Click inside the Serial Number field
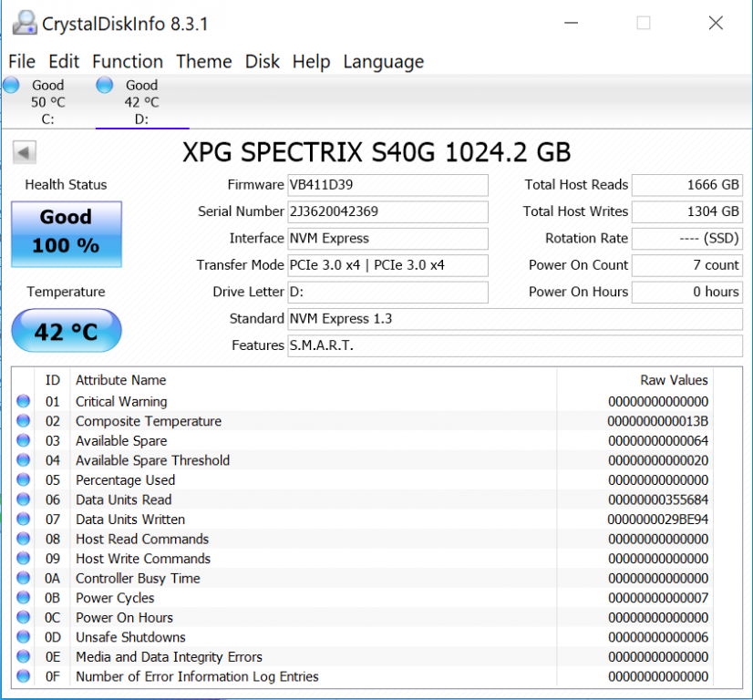Viewport: 753px width, 700px height. [x=387, y=211]
